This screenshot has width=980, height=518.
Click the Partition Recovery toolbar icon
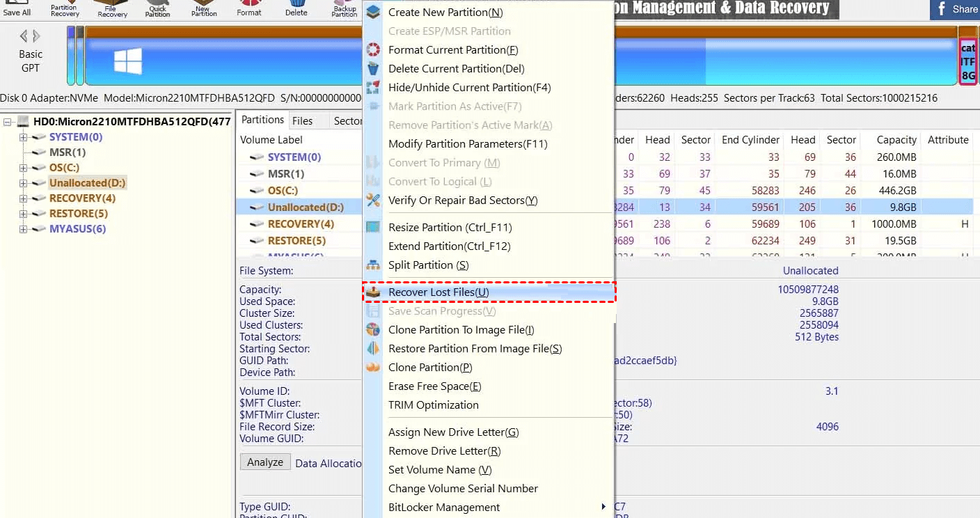tap(64, 8)
